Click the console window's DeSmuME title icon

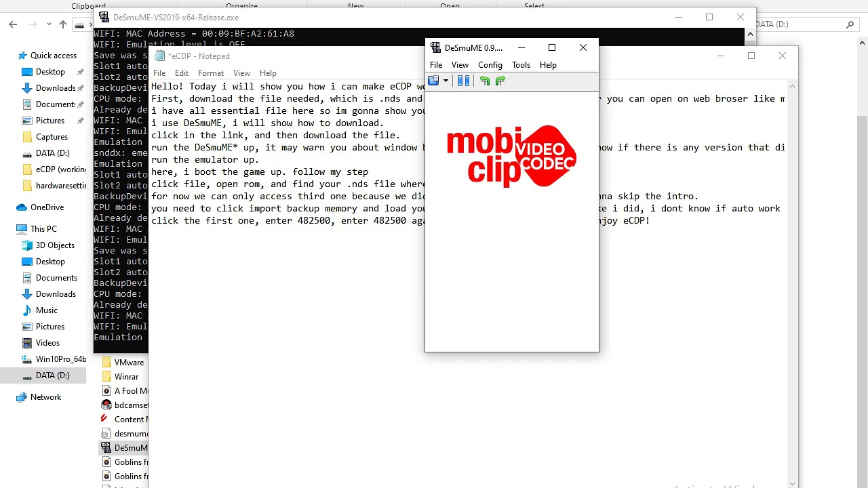pos(104,18)
